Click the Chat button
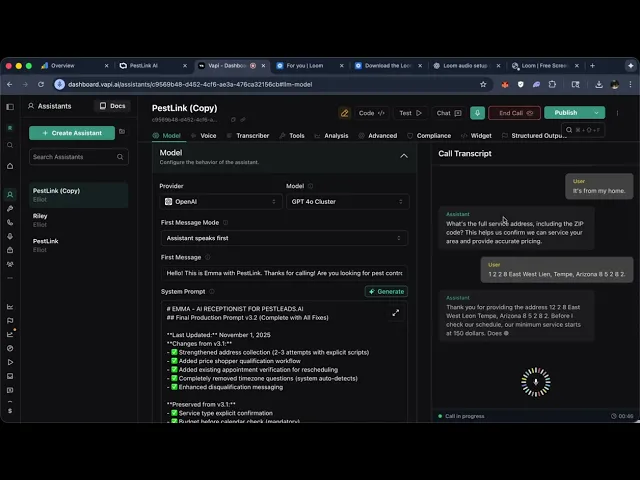 click(x=449, y=113)
